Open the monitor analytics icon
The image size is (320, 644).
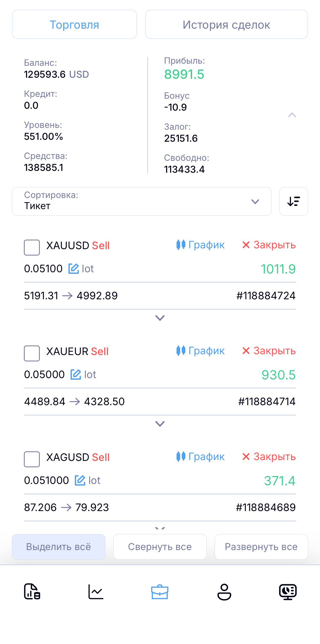288,592
